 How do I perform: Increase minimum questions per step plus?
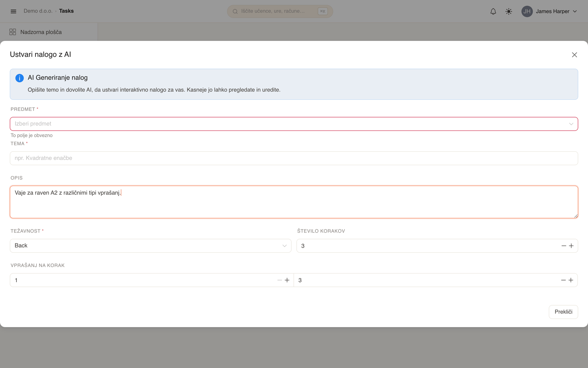pyautogui.click(x=287, y=280)
